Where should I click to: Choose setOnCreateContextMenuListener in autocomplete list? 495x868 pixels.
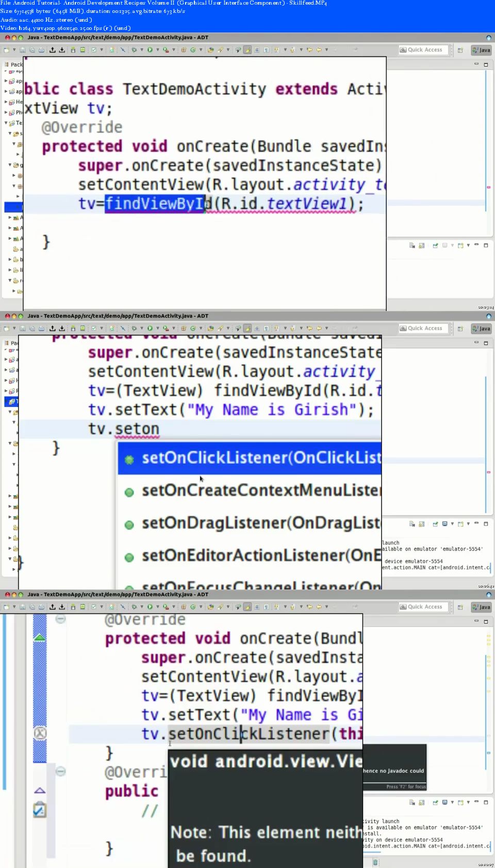(x=250, y=490)
